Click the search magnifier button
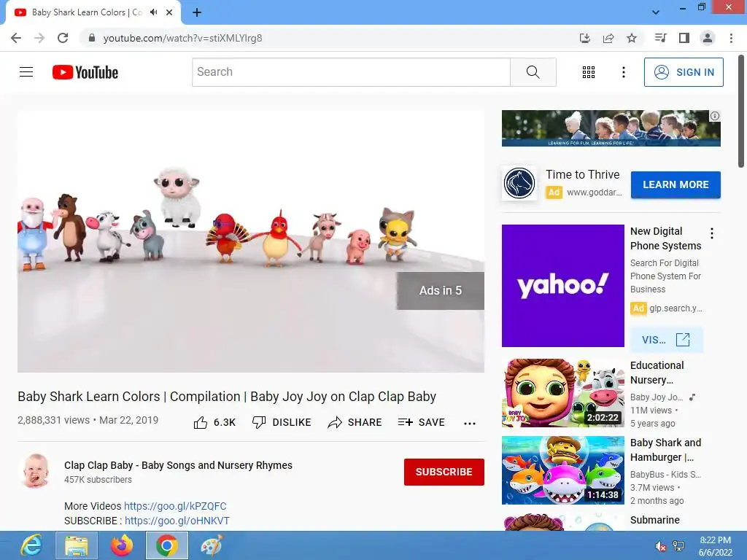 click(x=533, y=72)
